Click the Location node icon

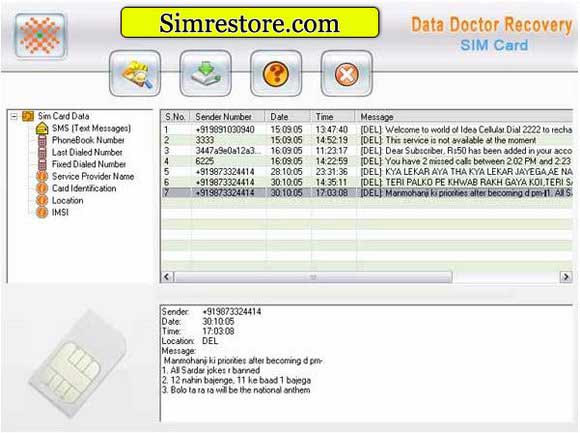tap(42, 200)
